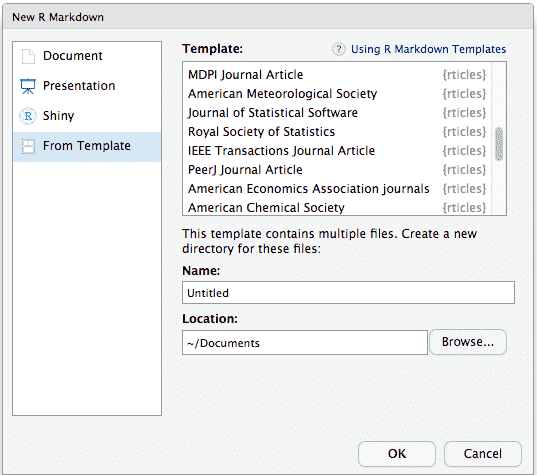Click the help question mark icon
Screen dimensions: 537x475
[x=338, y=49]
